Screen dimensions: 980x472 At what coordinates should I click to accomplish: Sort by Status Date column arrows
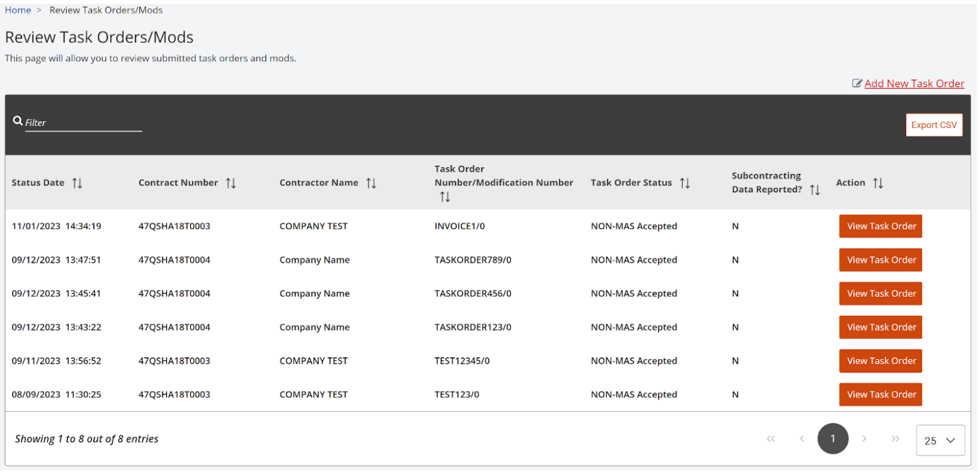coord(77,183)
